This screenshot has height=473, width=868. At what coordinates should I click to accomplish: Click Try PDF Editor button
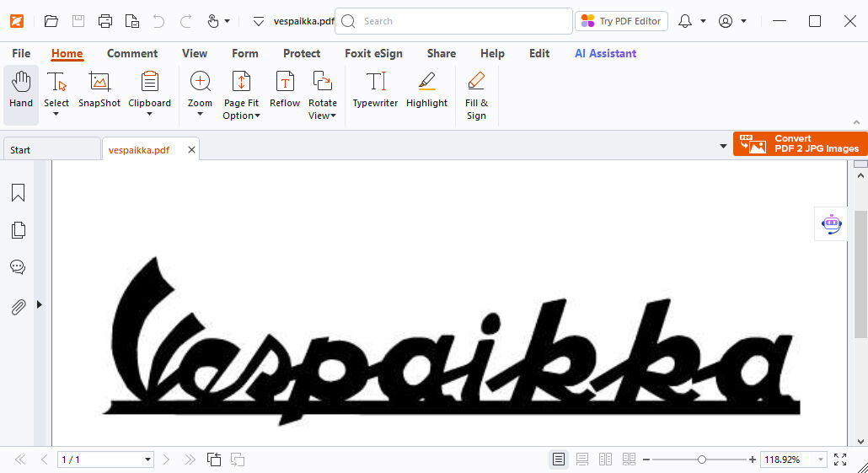[622, 21]
